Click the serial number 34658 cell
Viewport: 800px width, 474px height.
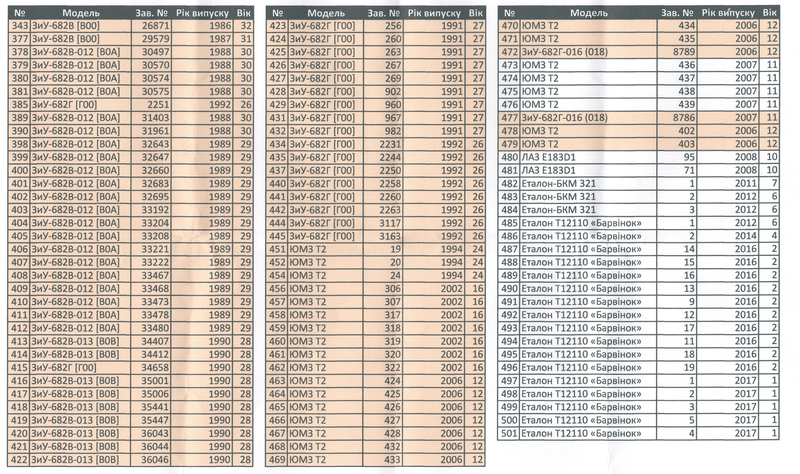[152, 368]
